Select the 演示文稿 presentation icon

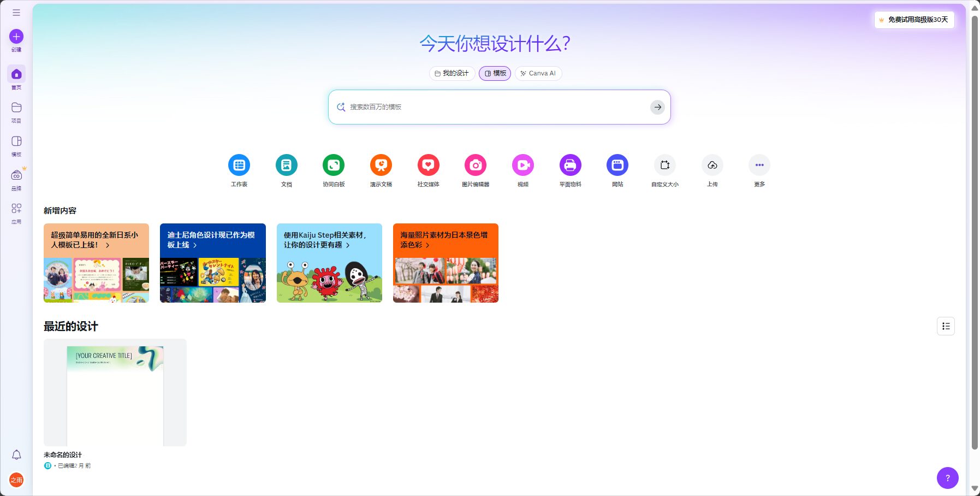[381, 165]
